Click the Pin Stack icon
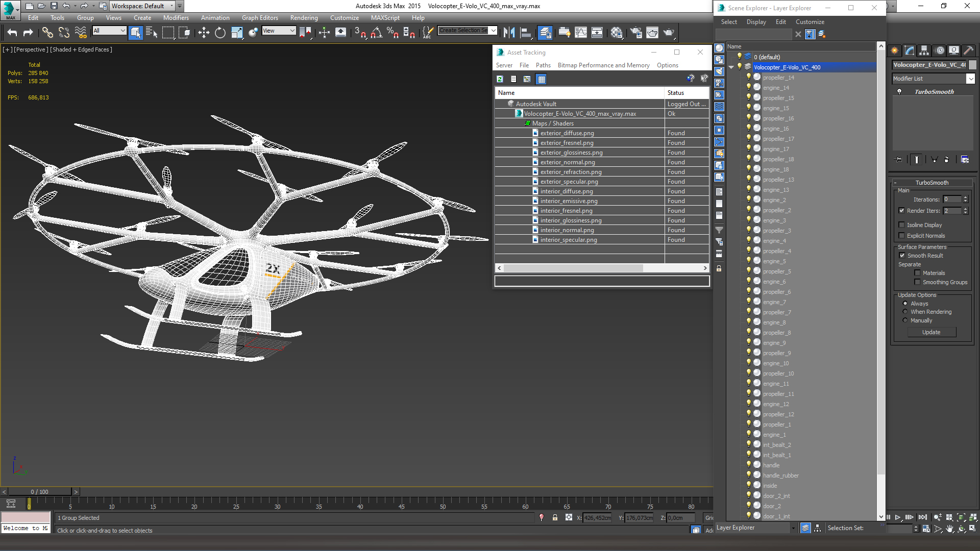 (899, 160)
